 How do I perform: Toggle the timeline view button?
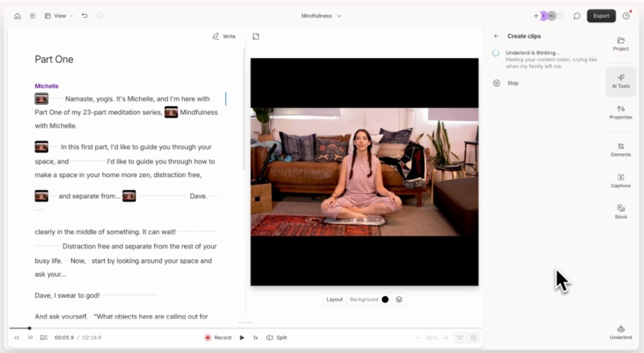460,338
